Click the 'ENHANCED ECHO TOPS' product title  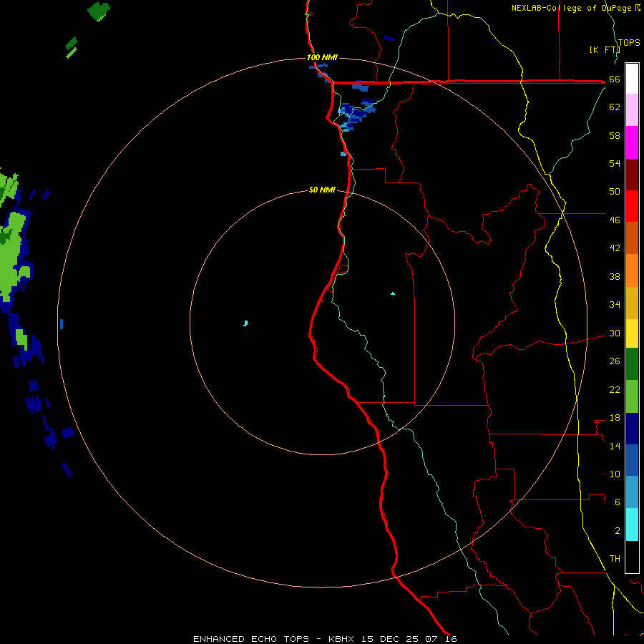click(x=251, y=639)
